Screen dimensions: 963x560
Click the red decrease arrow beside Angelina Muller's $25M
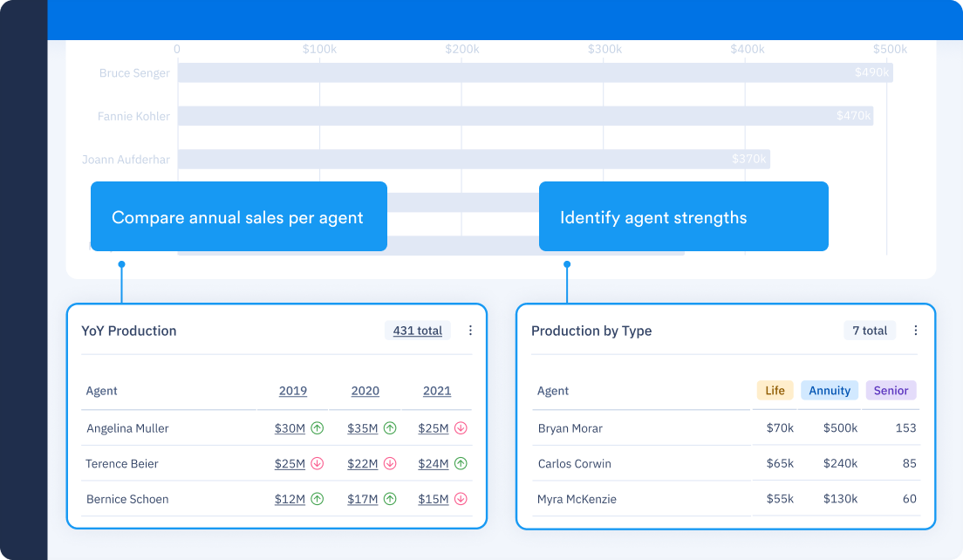[461, 428]
